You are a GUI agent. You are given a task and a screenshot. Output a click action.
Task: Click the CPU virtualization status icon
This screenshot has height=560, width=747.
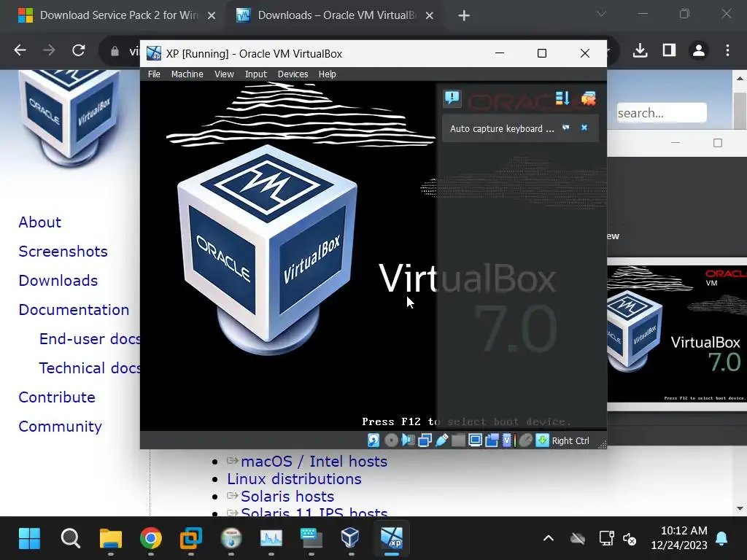[508, 440]
